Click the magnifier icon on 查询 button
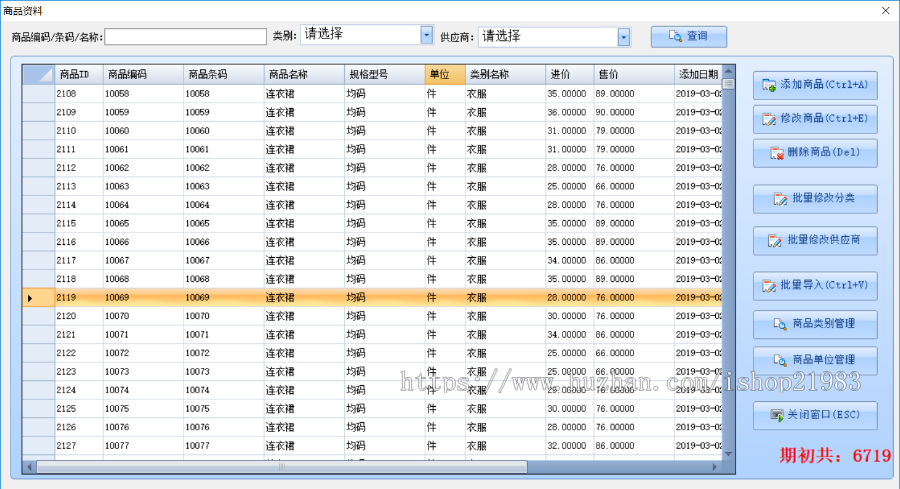The width and height of the screenshot is (900, 489). click(x=673, y=37)
